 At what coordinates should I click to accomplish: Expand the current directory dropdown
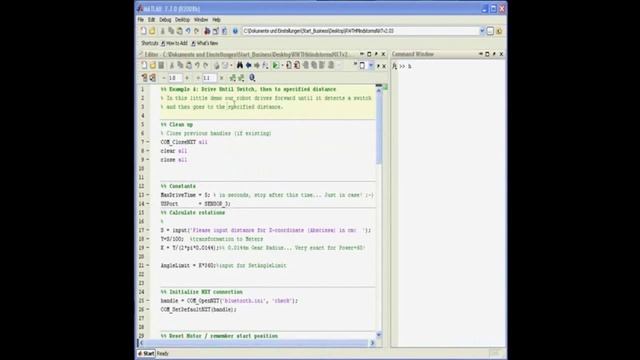click(x=482, y=31)
